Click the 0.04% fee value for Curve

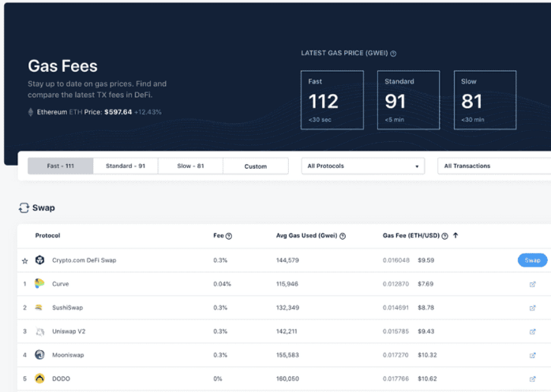(x=222, y=284)
